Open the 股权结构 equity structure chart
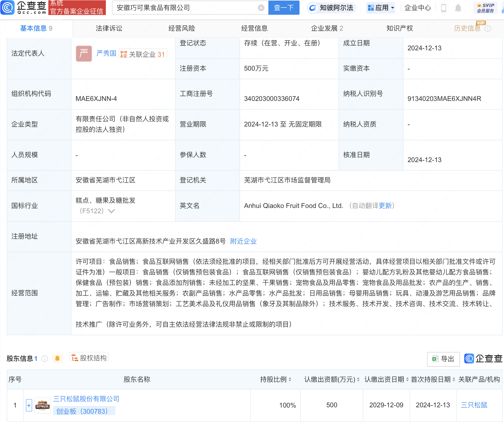Image resolution: width=504 pixels, height=422 pixels. click(x=89, y=358)
